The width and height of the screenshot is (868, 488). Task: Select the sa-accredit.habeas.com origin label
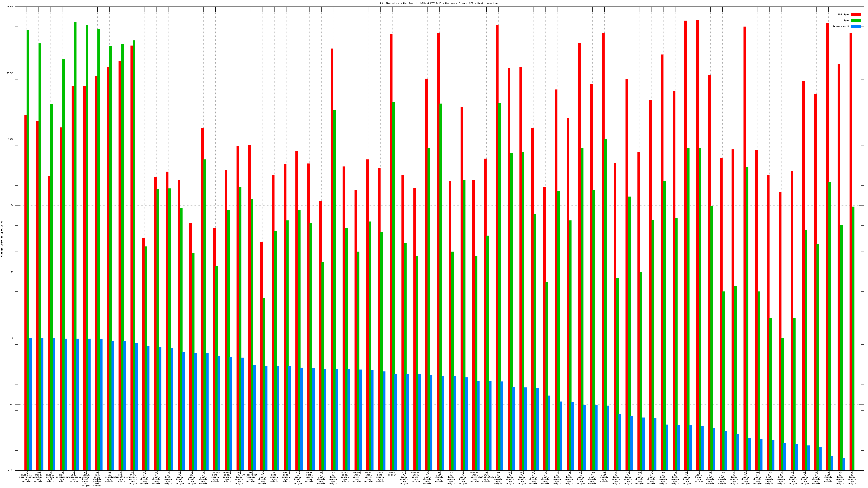tap(250, 477)
